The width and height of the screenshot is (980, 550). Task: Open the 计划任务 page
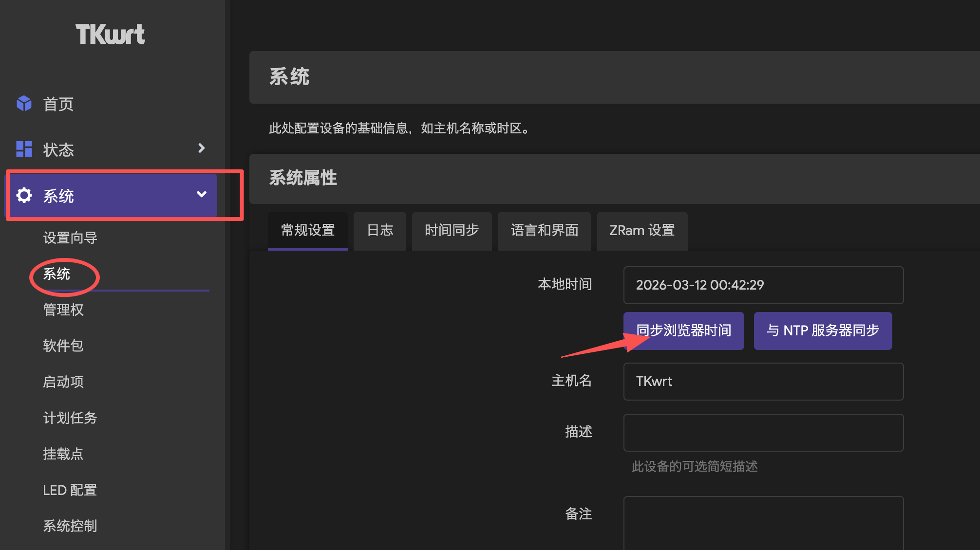[x=69, y=418]
